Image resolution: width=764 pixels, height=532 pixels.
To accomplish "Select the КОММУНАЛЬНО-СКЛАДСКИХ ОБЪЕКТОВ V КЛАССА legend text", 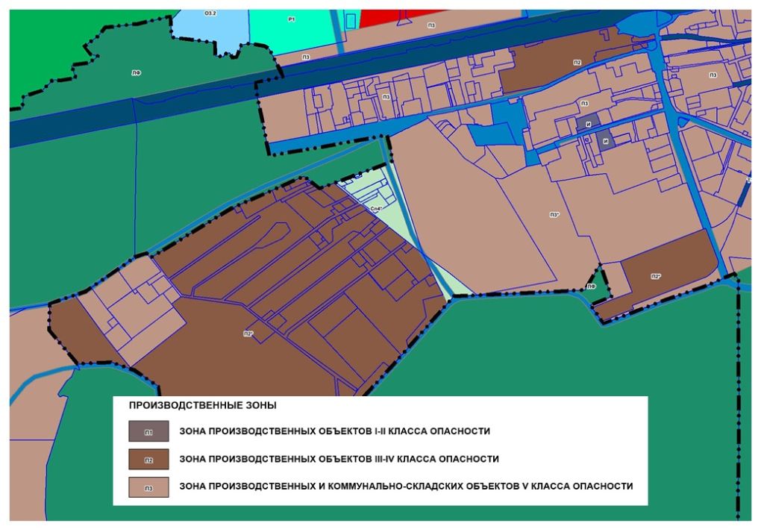I will point(406,486).
